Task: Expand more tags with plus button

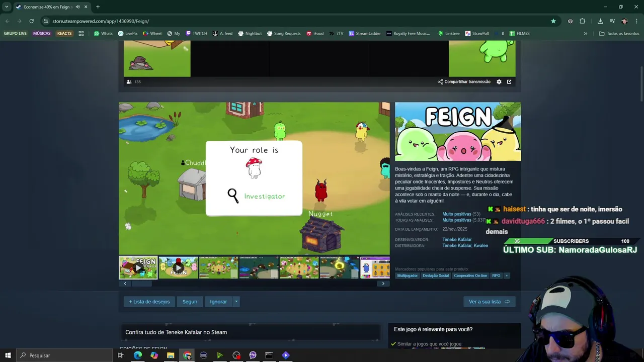Action: click(x=507, y=276)
